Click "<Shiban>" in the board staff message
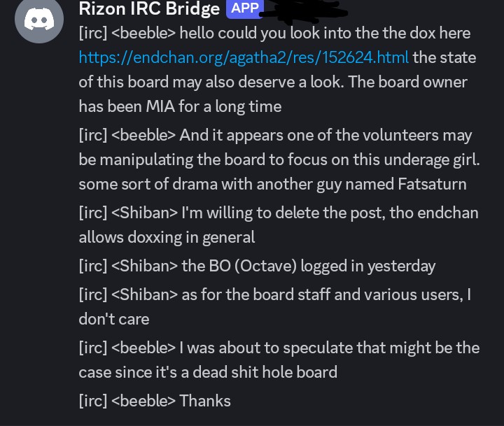 coord(144,294)
